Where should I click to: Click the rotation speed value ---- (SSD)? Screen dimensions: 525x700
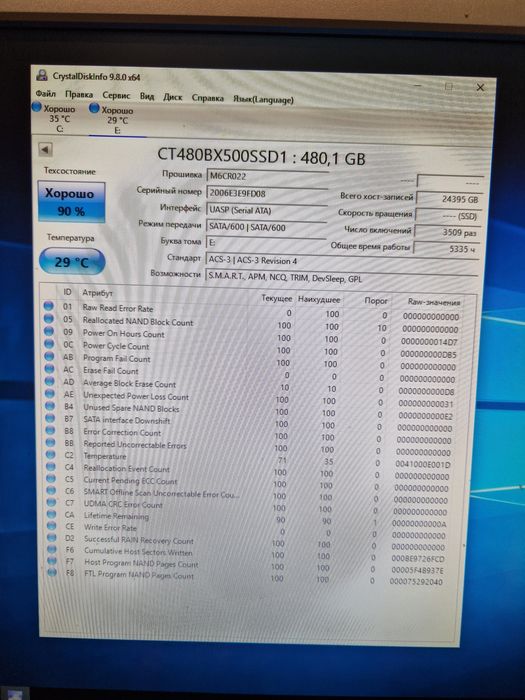(448, 216)
